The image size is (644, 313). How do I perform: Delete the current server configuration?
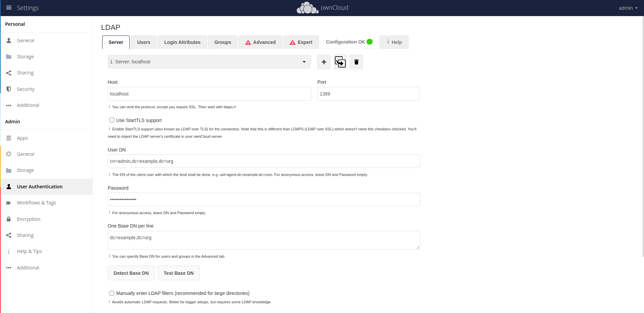(x=356, y=62)
